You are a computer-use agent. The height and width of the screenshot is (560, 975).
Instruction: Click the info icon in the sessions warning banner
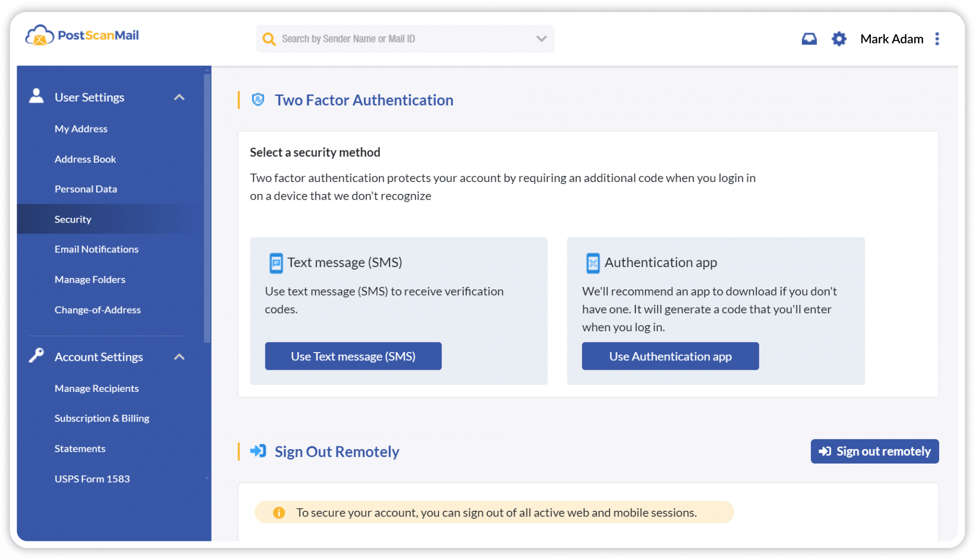(278, 512)
